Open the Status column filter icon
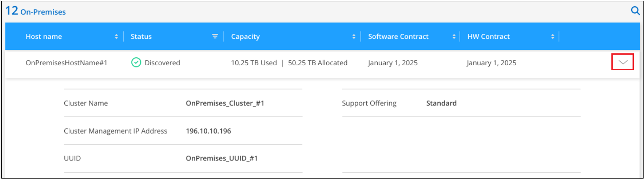The image size is (644, 179). tap(215, 37)
